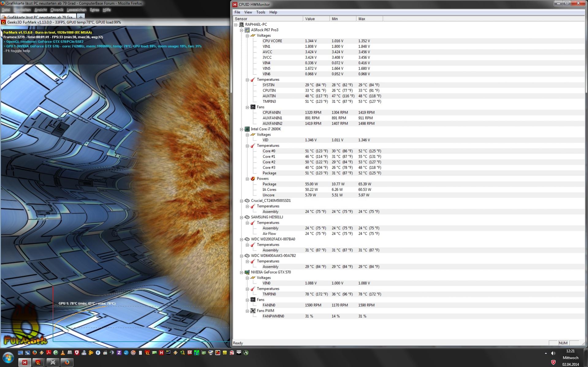Open the Windows Start menu orb
Viewport: 588px width, 367px height.
point(8,358)
